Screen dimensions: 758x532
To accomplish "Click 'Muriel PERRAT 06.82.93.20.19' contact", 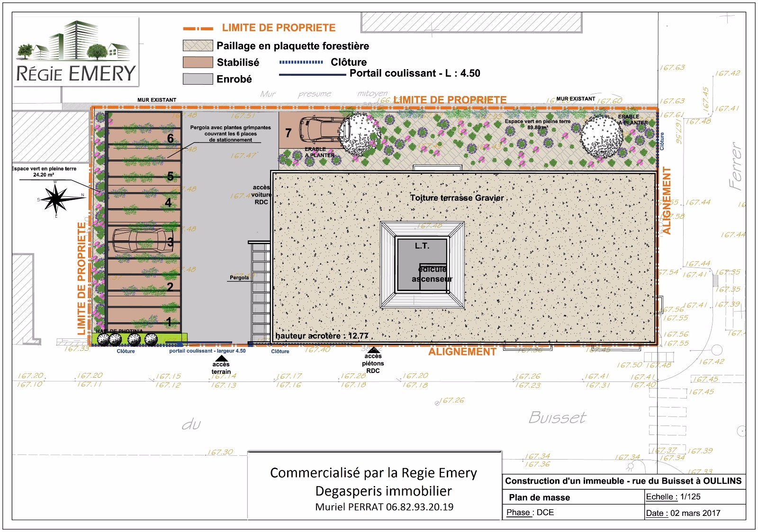I will [x=384, y=507].
